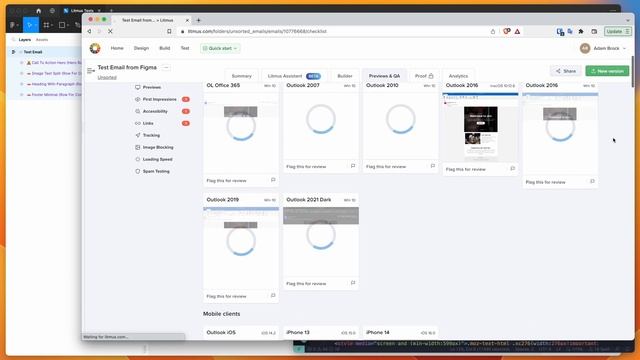Open the Figma main menu icon
The width and height of the screenshot is (640, 360).
click(x=13, y=25)
